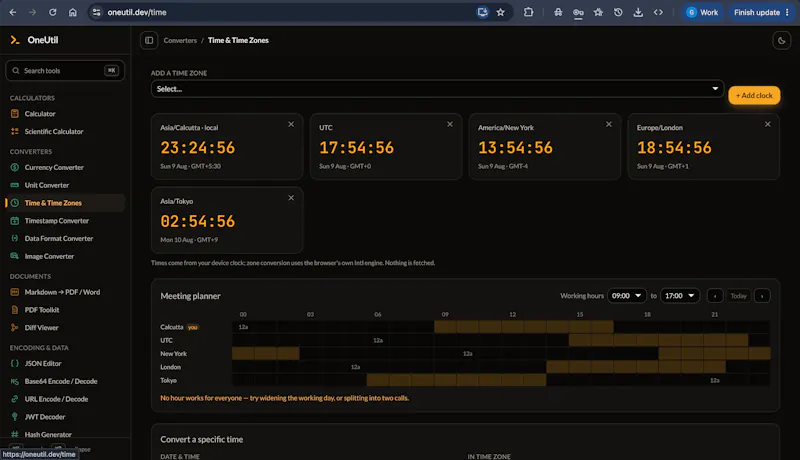Image resolution: width=800 pixels, height=460 pixels.
Task: Click the London row label in planner
Action: click(x=170, y=367)
